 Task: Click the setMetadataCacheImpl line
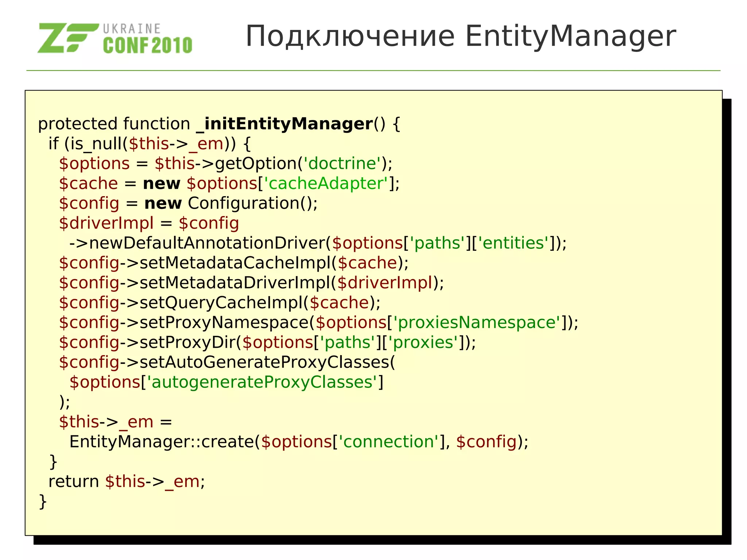tap(234, 263)
